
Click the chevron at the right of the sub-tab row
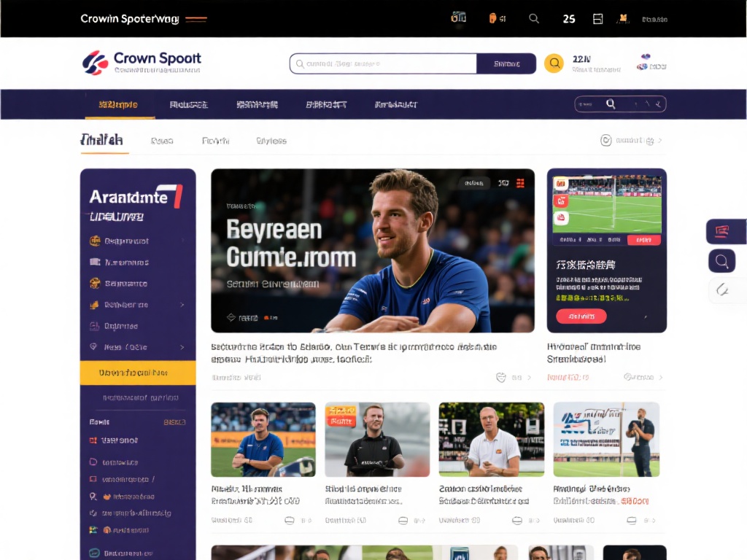[660, 141]
